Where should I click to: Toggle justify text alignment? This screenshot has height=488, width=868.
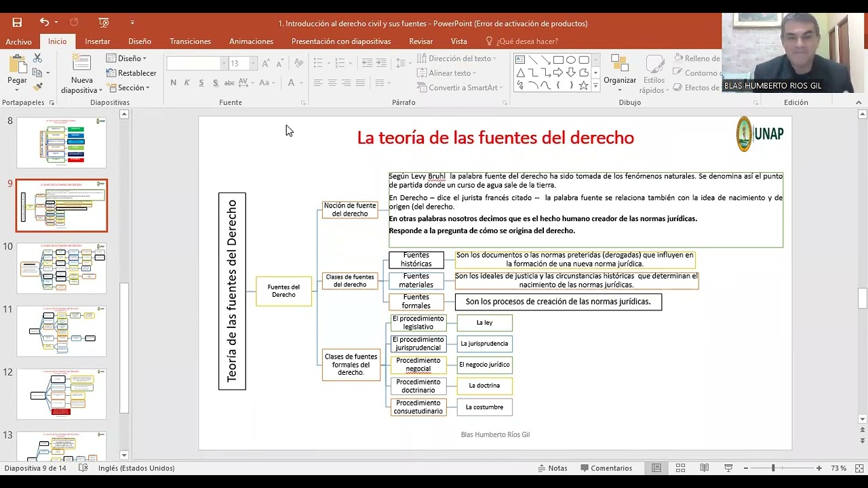coord(361,83)
